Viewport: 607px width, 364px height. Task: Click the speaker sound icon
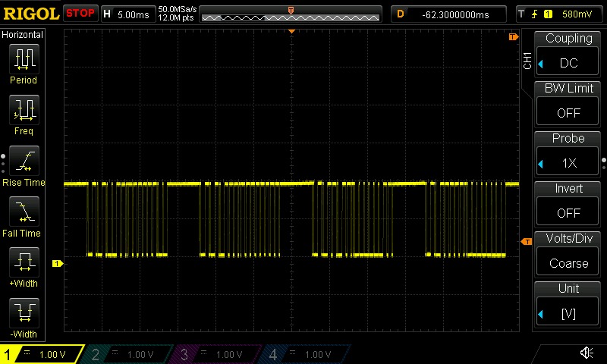coord(587,353)
